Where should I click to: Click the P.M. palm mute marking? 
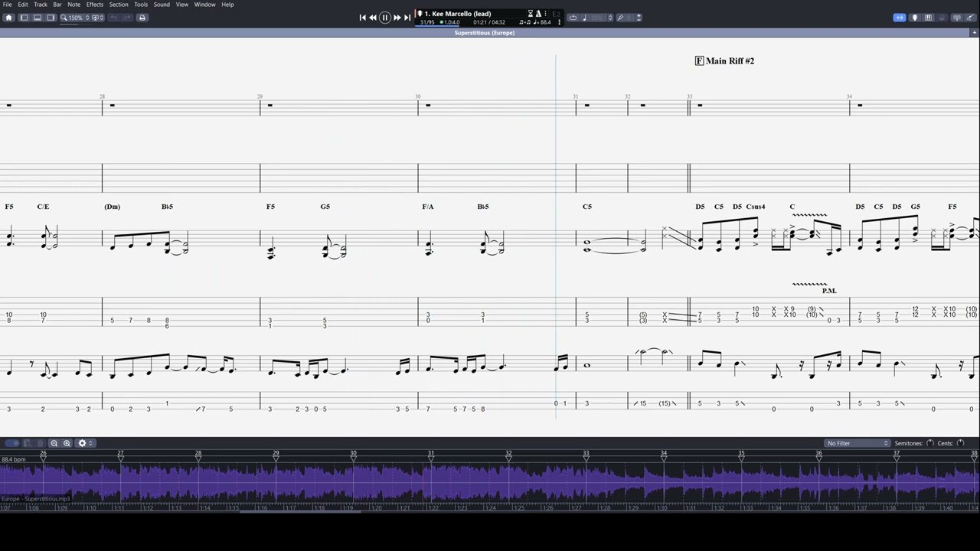pos(829,291)
